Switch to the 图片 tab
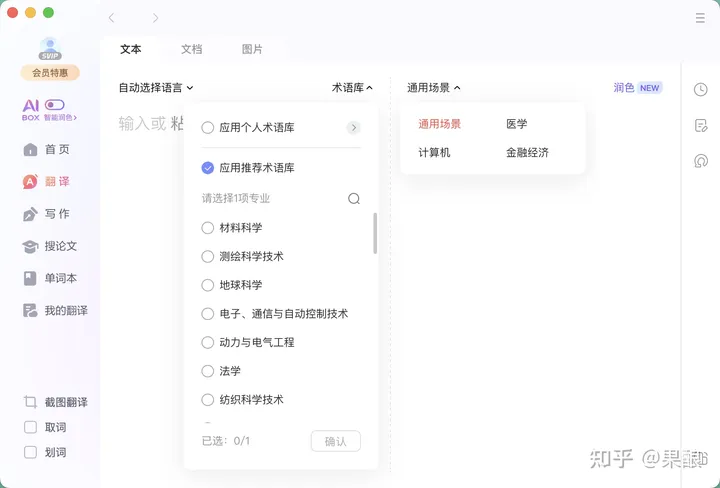This screenshot has height=488, width=720. [x=252, y=49]
